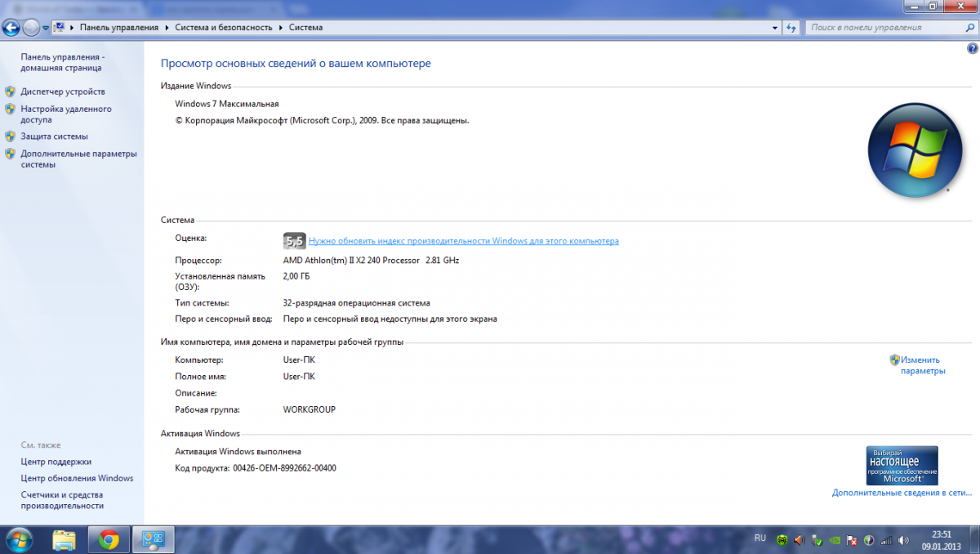Expand arrow after Система и безопасность breadcrumb
Image resolution: width=980 pixels, height=554 pixels.
coord(281,28)
